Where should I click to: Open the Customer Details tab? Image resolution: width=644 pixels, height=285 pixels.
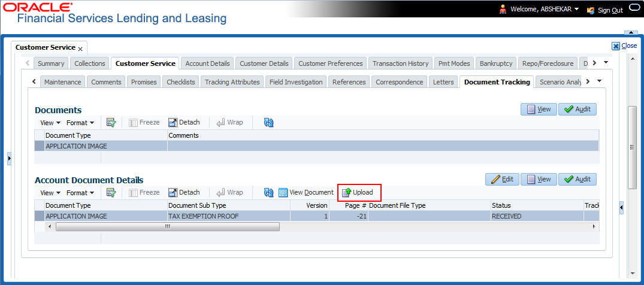[x=264, y=63]
